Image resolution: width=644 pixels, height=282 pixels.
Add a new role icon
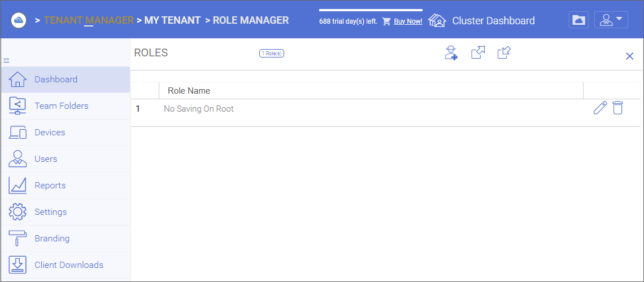[x=451, y=53]
